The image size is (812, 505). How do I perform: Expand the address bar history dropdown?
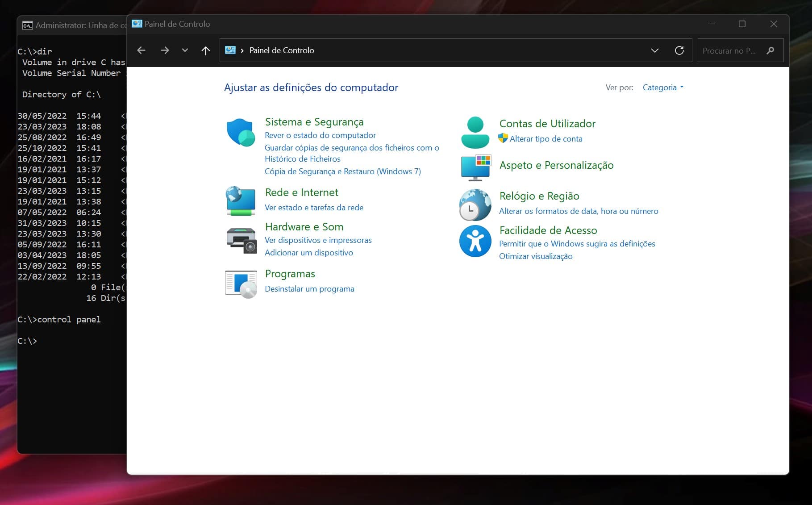pos(654,50)
